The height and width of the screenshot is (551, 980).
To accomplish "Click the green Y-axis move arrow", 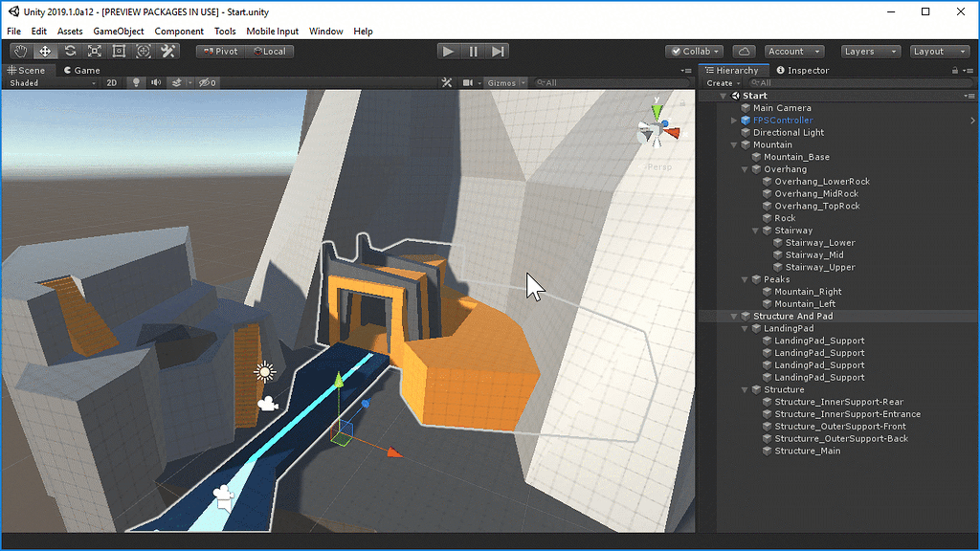I will tap(338, 381).
